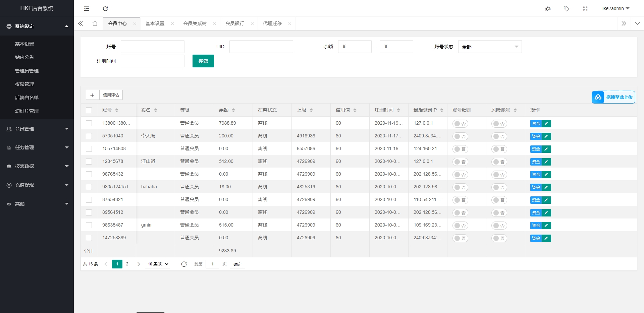644x313 pixels.
Task: Switch to the 代理迁移 tab
Action: click(272, 23)
